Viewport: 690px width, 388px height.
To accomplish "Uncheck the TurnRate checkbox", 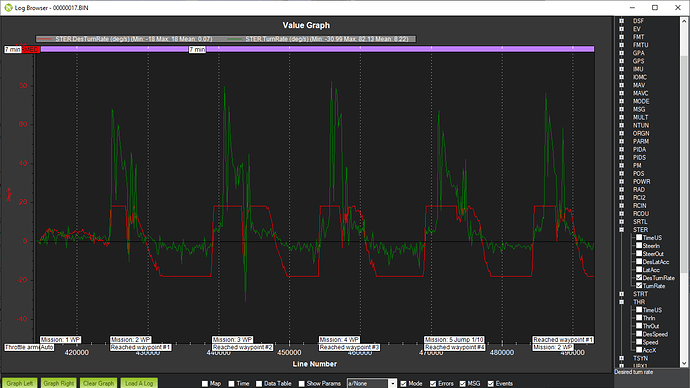I will [x=639, y=286].
